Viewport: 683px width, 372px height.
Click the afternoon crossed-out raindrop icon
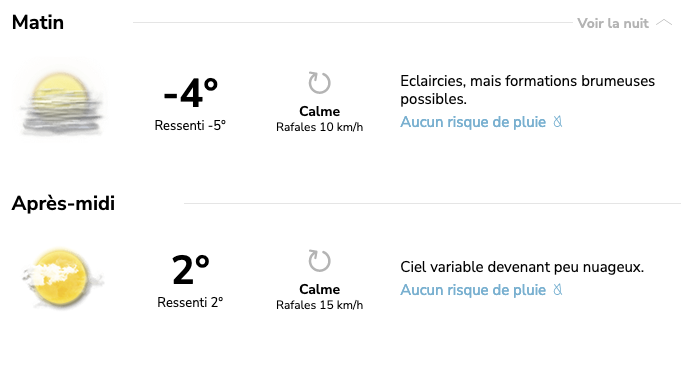click(558, 289)
